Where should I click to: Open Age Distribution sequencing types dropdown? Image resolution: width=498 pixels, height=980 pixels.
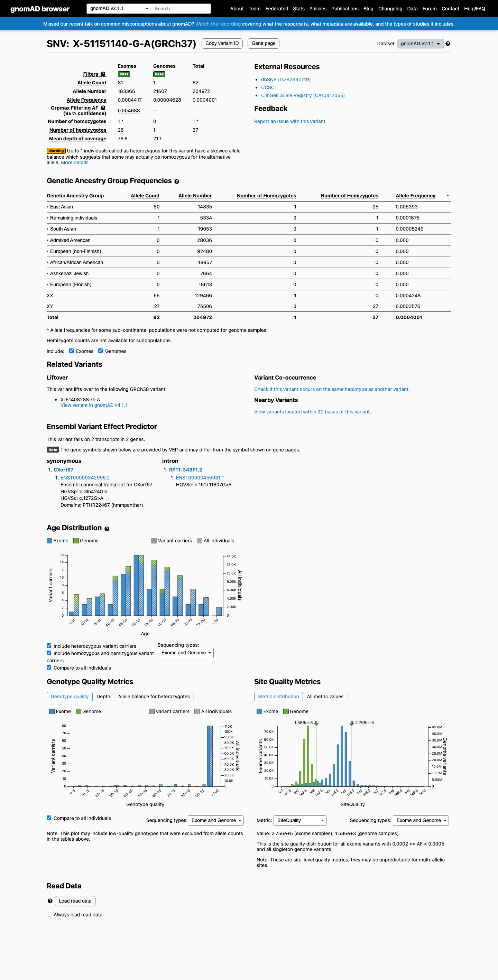pyautogui.click(x=185, y=653)
